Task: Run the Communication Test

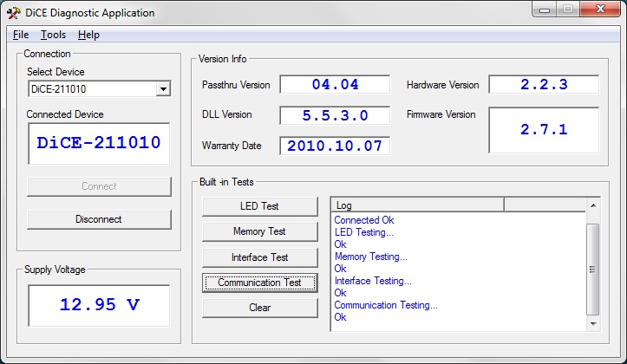Action: tap(259, 283)
